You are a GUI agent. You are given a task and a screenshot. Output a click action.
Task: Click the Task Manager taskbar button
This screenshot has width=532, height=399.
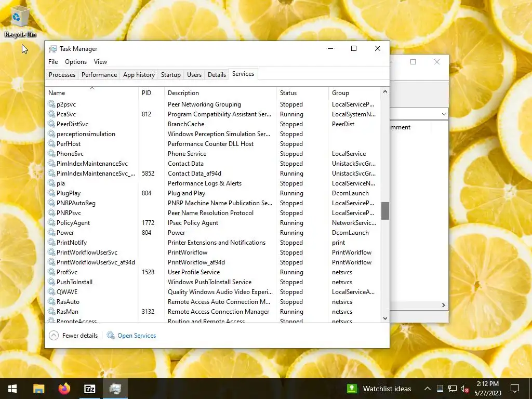click(115, 389)
